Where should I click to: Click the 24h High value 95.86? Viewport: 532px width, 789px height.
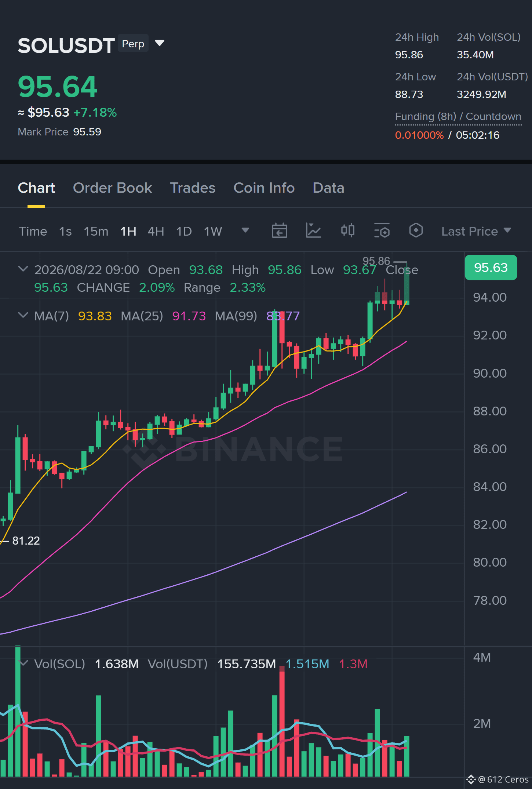[x=409, y=55]
